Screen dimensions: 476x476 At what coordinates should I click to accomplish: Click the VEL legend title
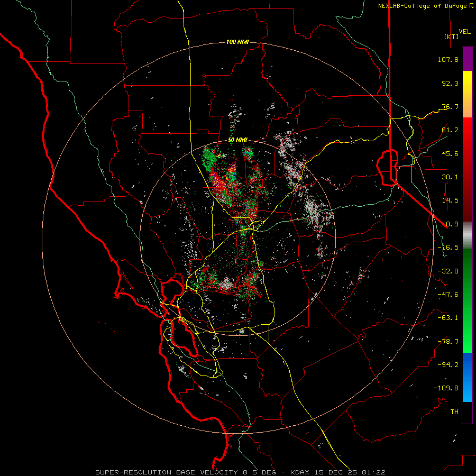(465, 32)
